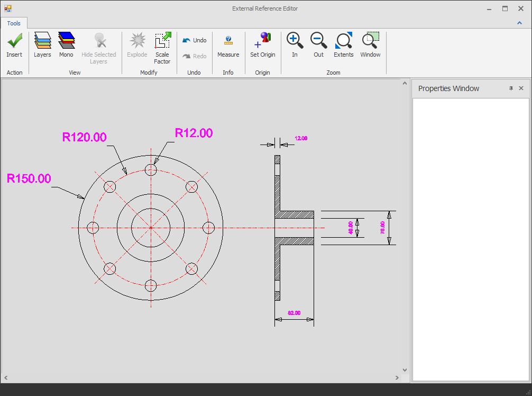Activate the Explode modify tool
Screen dimensions: 532x396
(137, 45)
